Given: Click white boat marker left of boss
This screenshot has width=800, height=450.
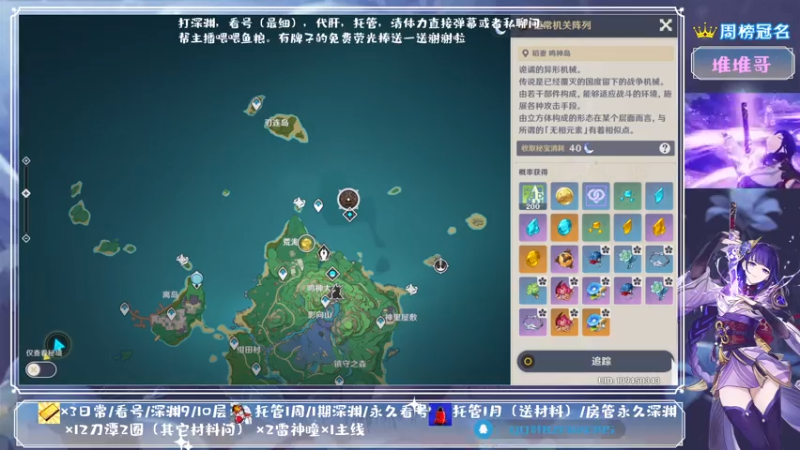Looking at the screenshot, I should tap(299, 204).
